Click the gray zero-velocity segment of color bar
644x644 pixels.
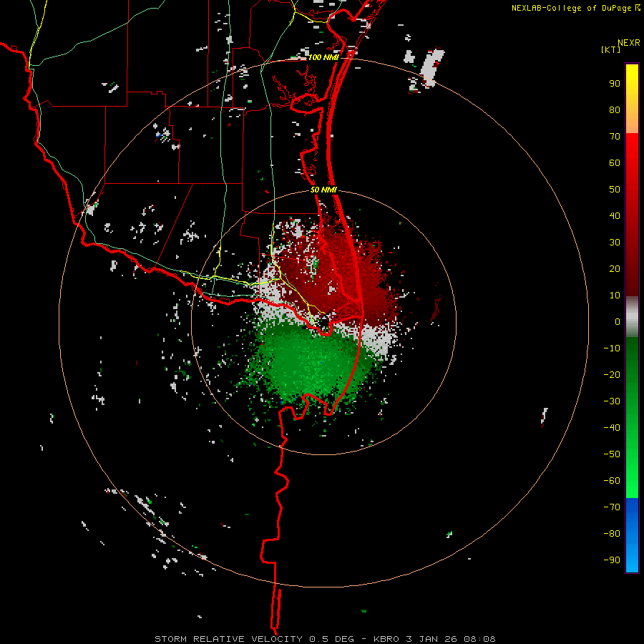point(632,317)
